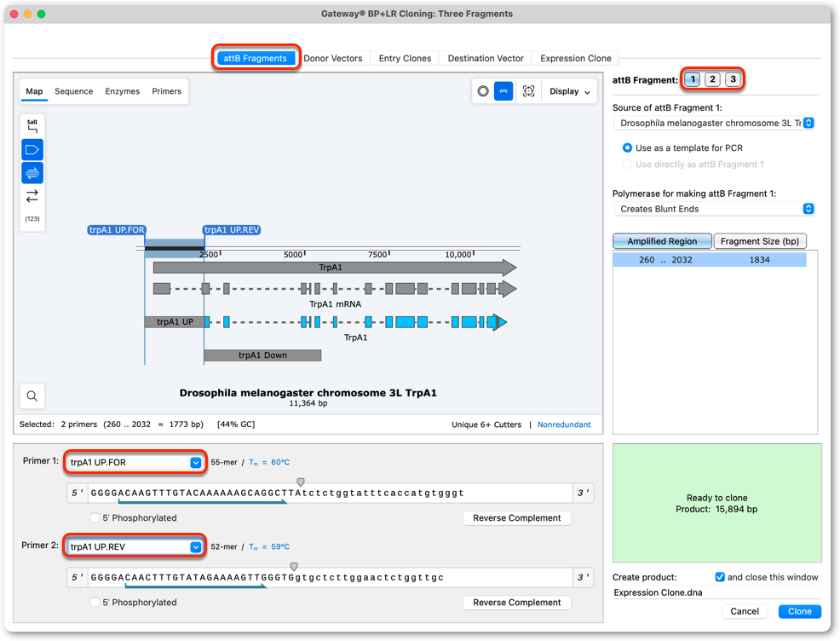The width and height of the screenshot is (840, 641).
Task: Open the Primers view tab
Action: click(167, 91)
